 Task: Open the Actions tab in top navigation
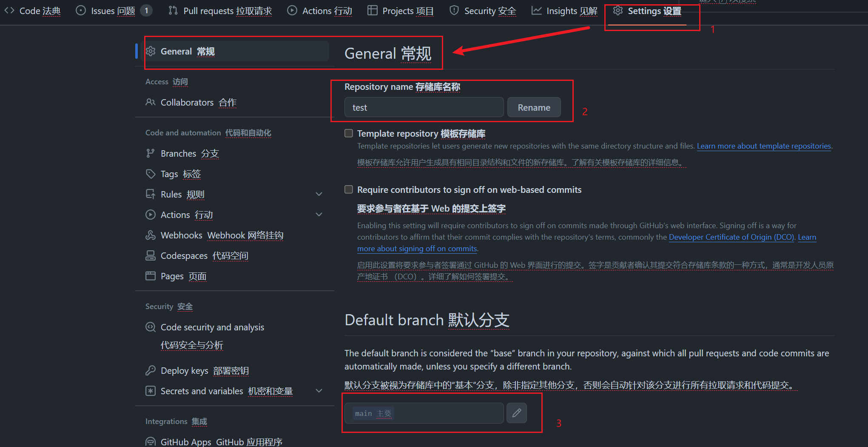320,11
